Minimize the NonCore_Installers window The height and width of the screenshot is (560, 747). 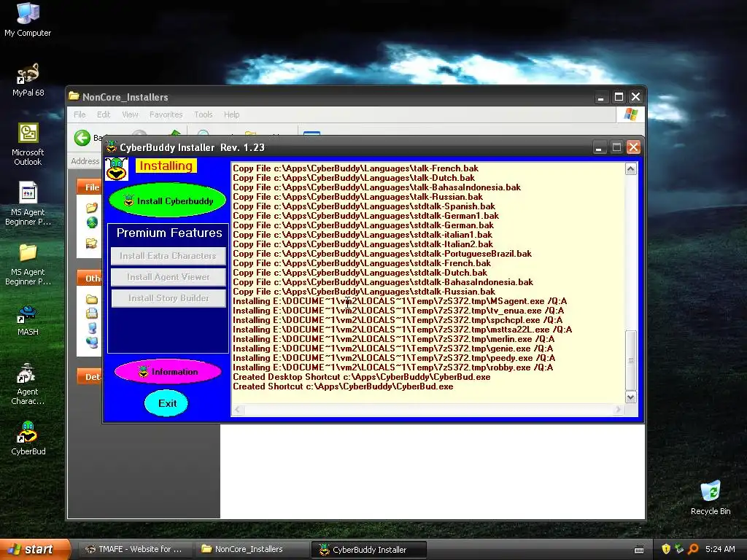pos(601,97)
